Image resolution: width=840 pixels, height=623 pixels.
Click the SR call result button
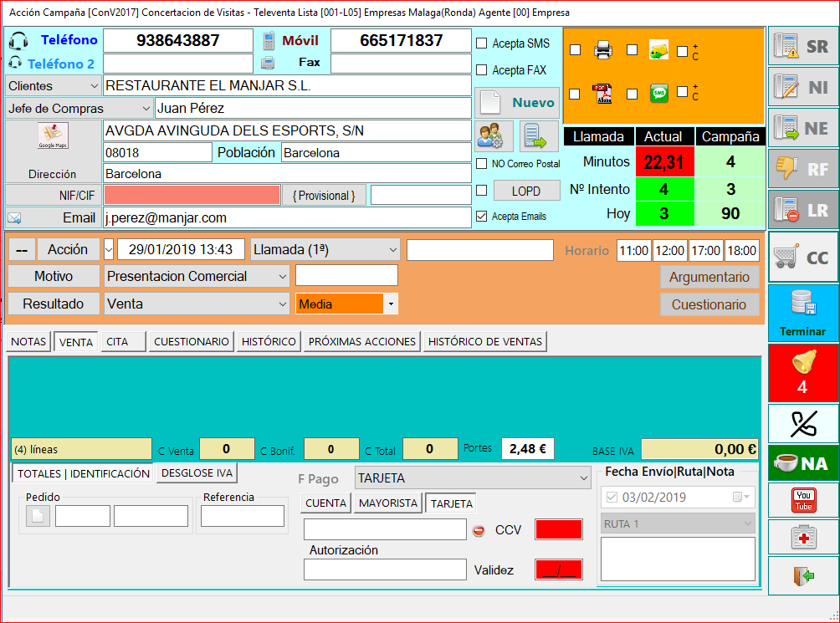point(803,47)
